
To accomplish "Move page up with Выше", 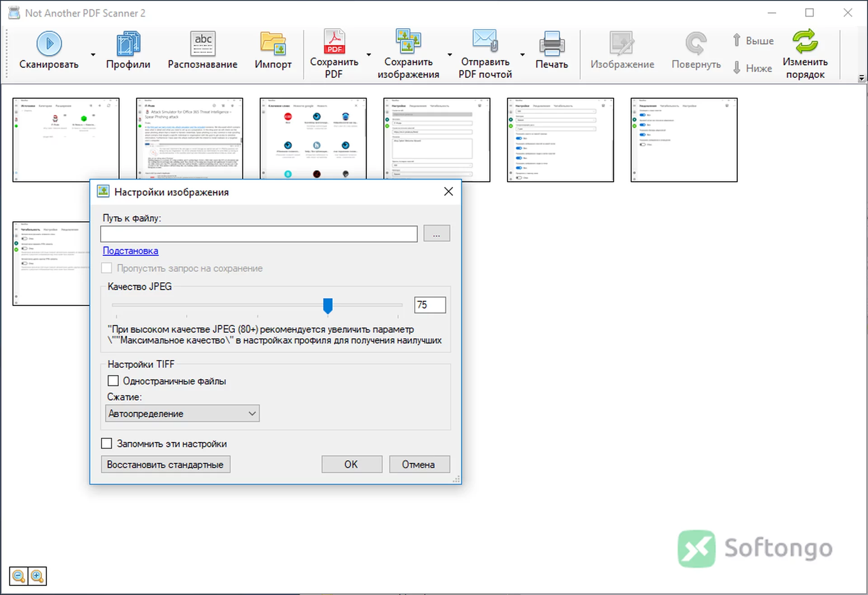I will click(753, 41).
